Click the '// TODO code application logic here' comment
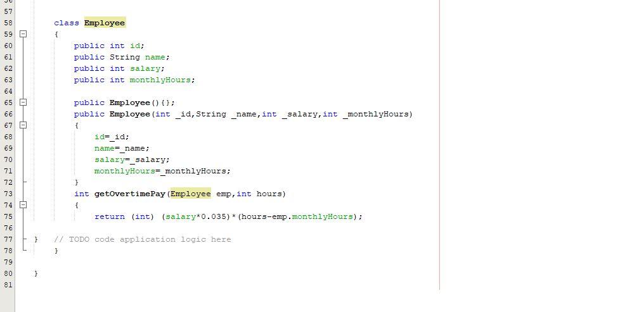This screenshot has width=644, height=312. click(143, 239)
